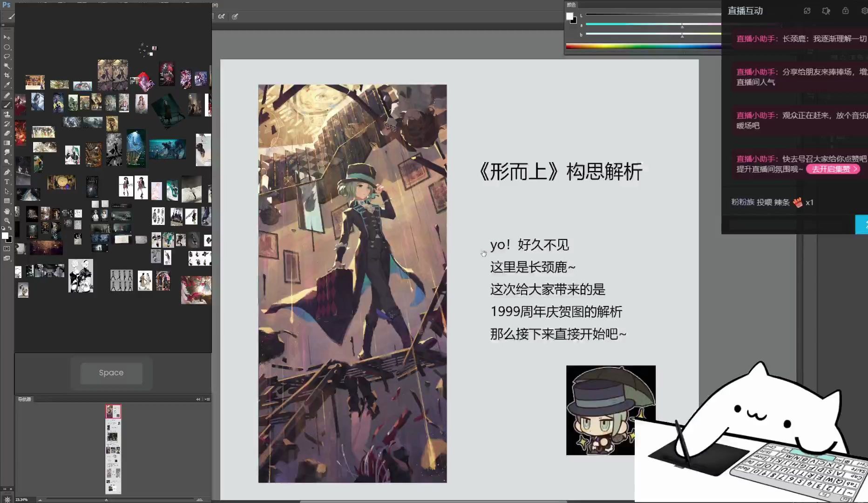Click the lock icon in 直播互动 panel

845,11
